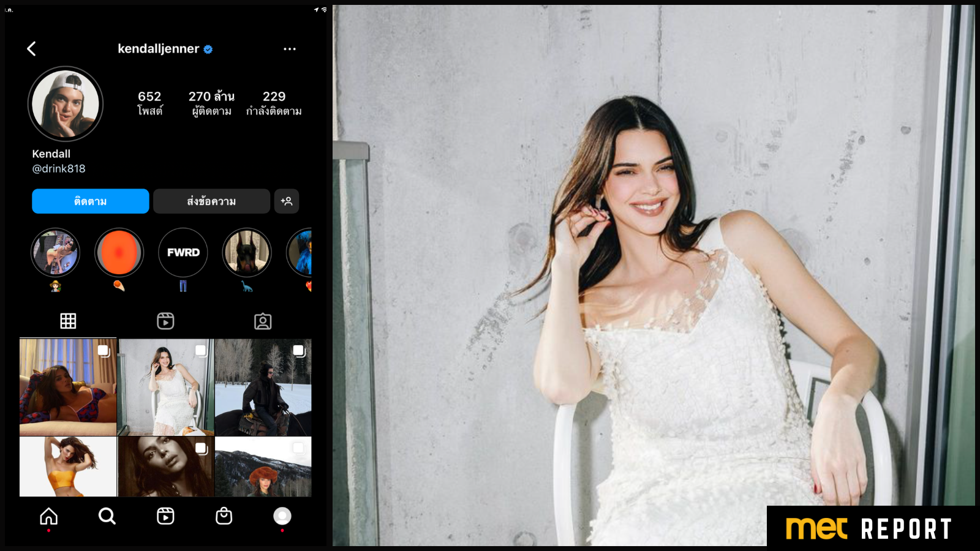This screenshot has width=980, height=551.
Task: Open the red fur hat mountain post
Action: pyautogui.click(x=263, y=467)
